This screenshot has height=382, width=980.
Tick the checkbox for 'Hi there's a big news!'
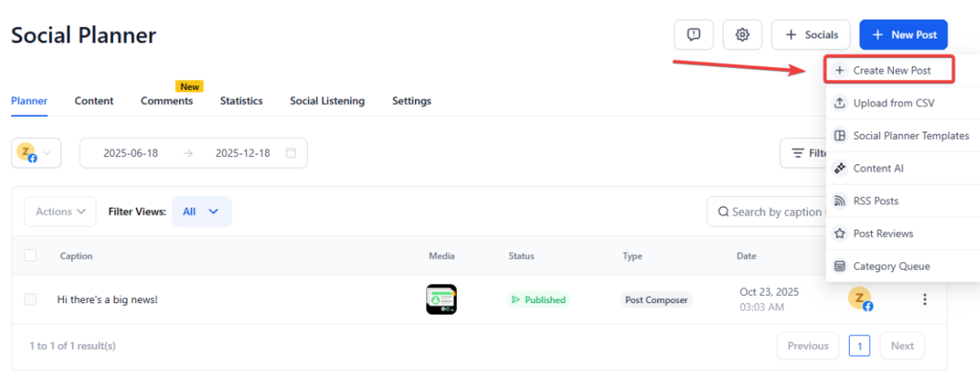pyautogui.click(x=30, y=300)
